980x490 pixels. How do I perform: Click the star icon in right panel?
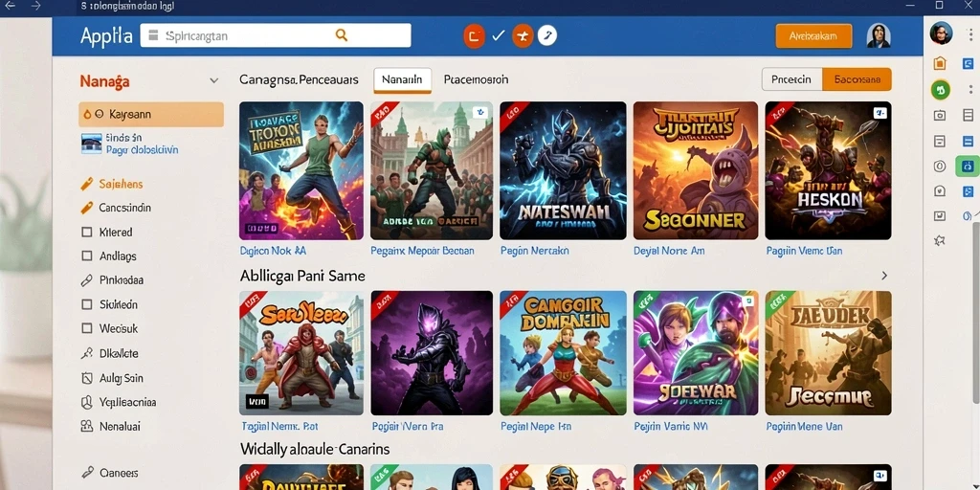point(939,240)
